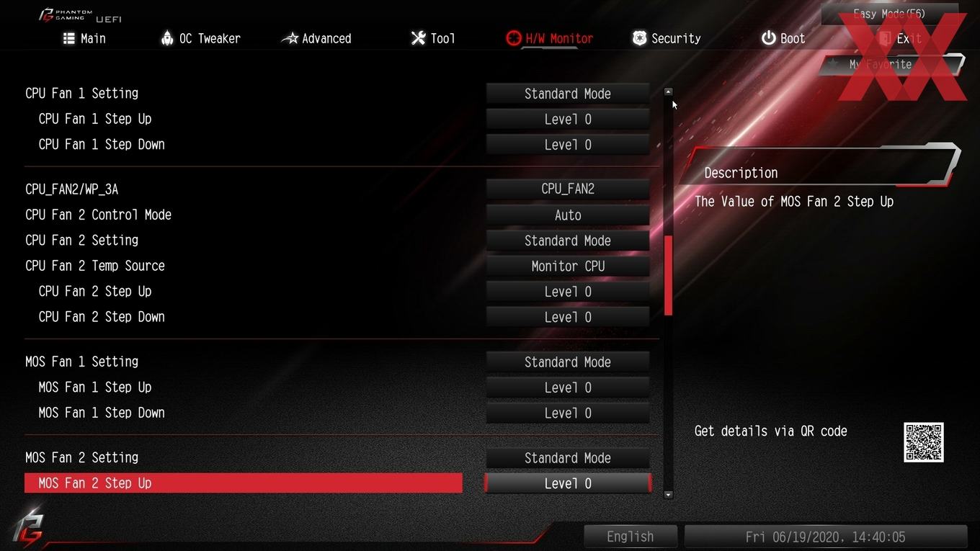This screenshot has width=980, height=551.
Task: Click the Advanced star icon
Action: [289, 38]
